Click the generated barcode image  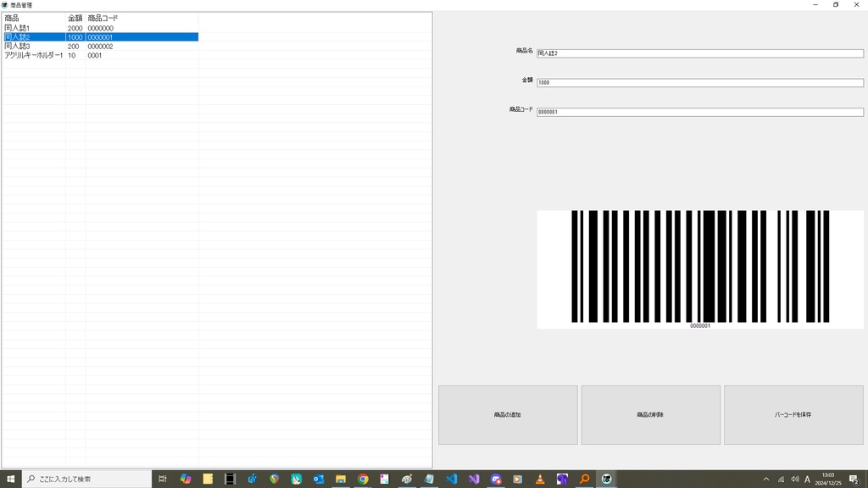699,269
